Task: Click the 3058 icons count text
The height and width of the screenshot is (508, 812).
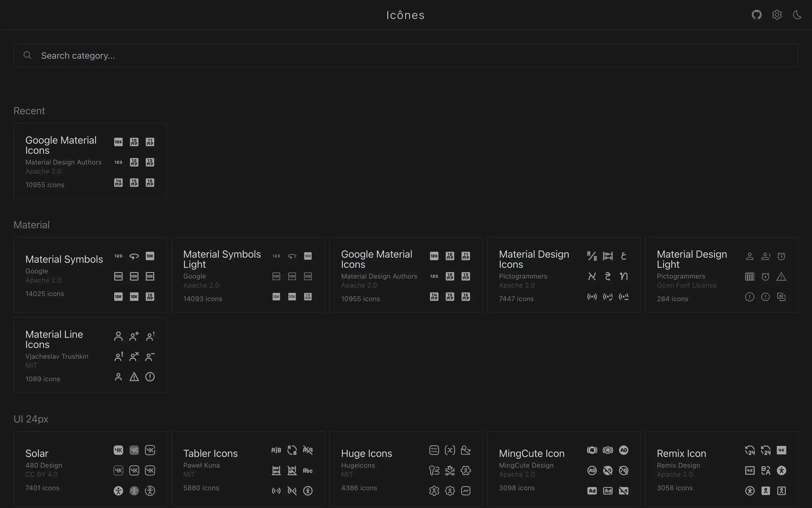Action: click(674, 488)
